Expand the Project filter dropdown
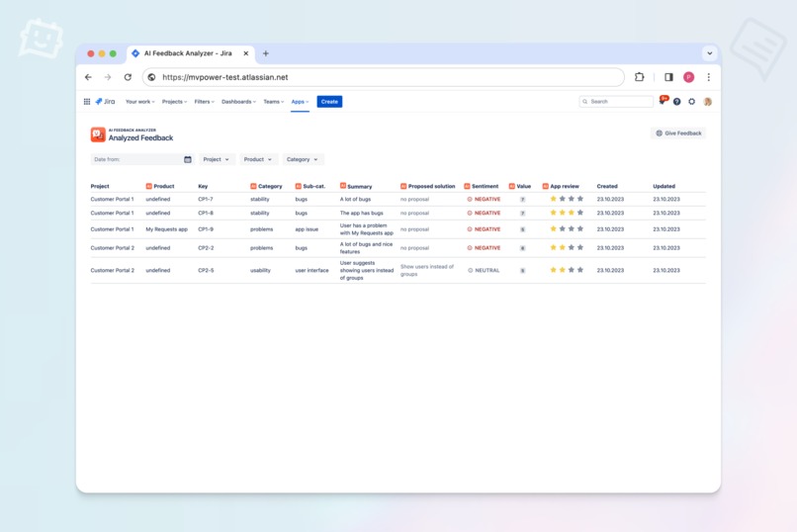This screenshot has width=797, height=532. [x=216, y=159]
